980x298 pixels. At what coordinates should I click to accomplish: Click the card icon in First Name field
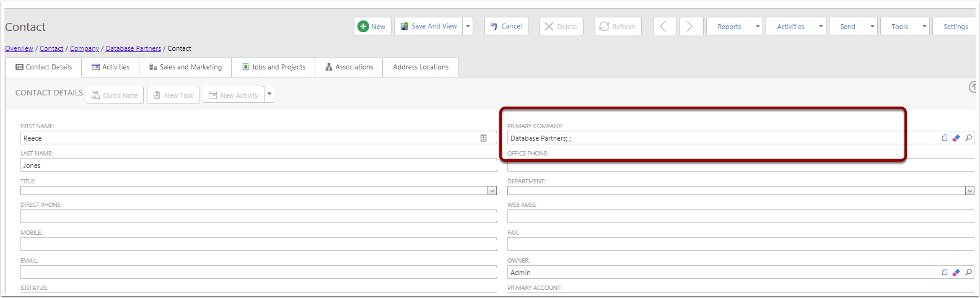[x=483, y=138]
